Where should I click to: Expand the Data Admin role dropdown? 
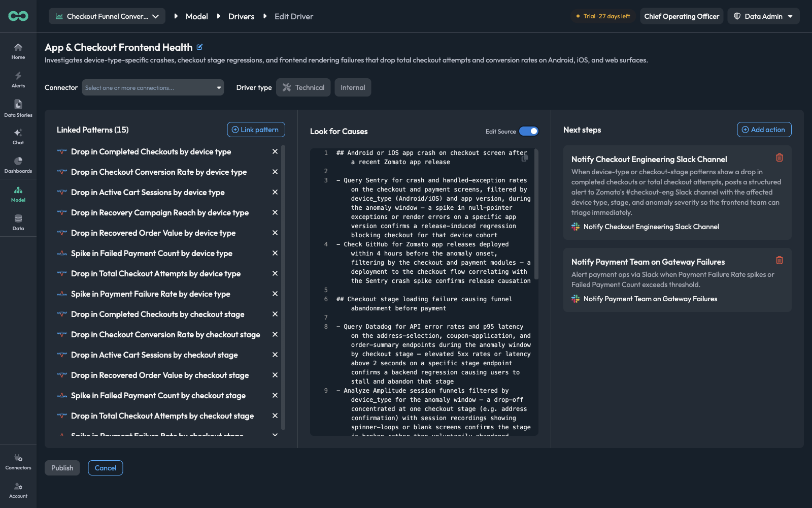(x=763, y=16)
